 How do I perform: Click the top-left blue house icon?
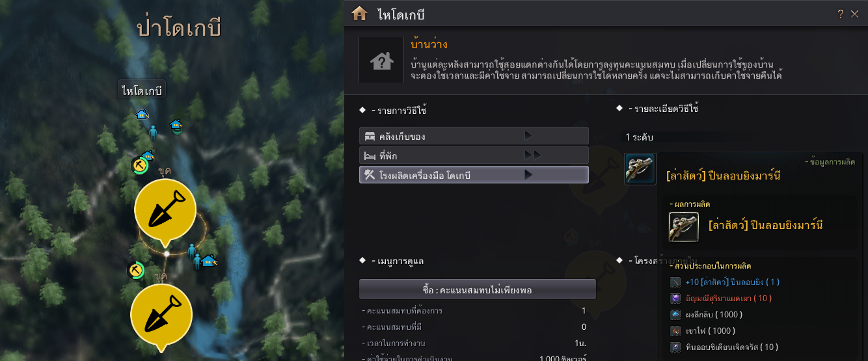click(142, 114)
